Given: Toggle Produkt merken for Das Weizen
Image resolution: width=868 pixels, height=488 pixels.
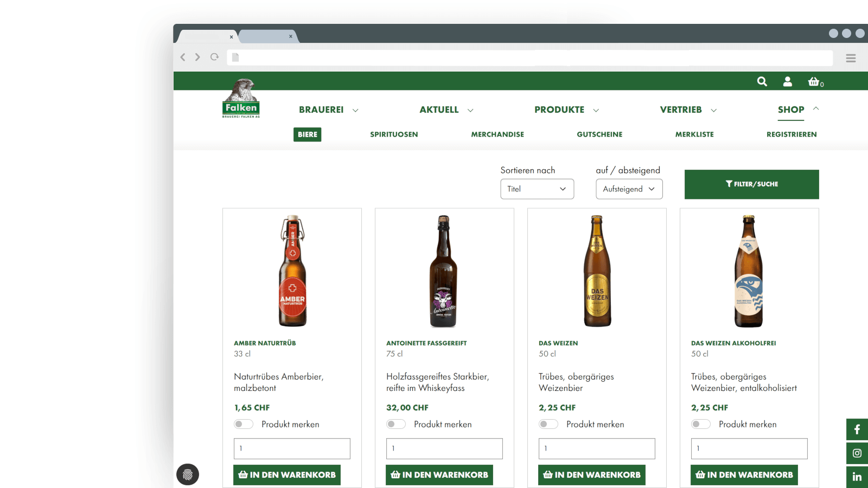Looking at the screenshot, I should coord(548,424).
